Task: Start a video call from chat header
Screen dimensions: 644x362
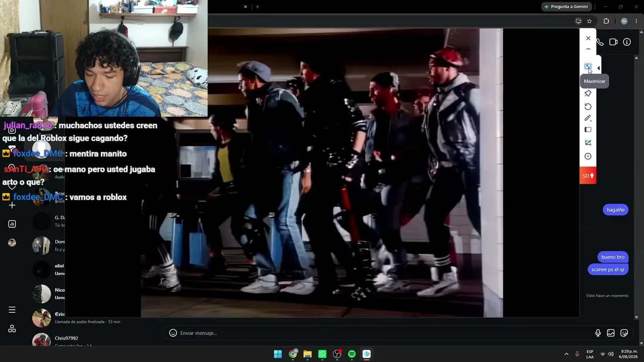Action: [613, 42]
